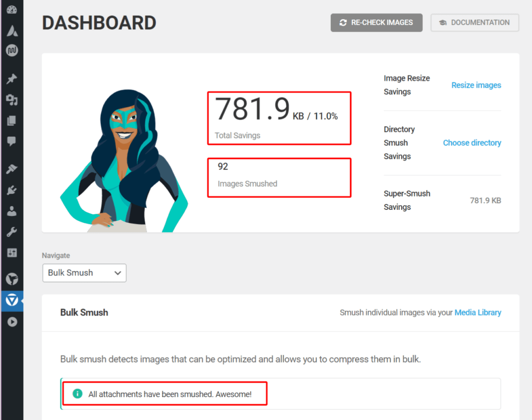Click the Resize images link
Screen dimensions: 532x420
[x=476, y=85]
